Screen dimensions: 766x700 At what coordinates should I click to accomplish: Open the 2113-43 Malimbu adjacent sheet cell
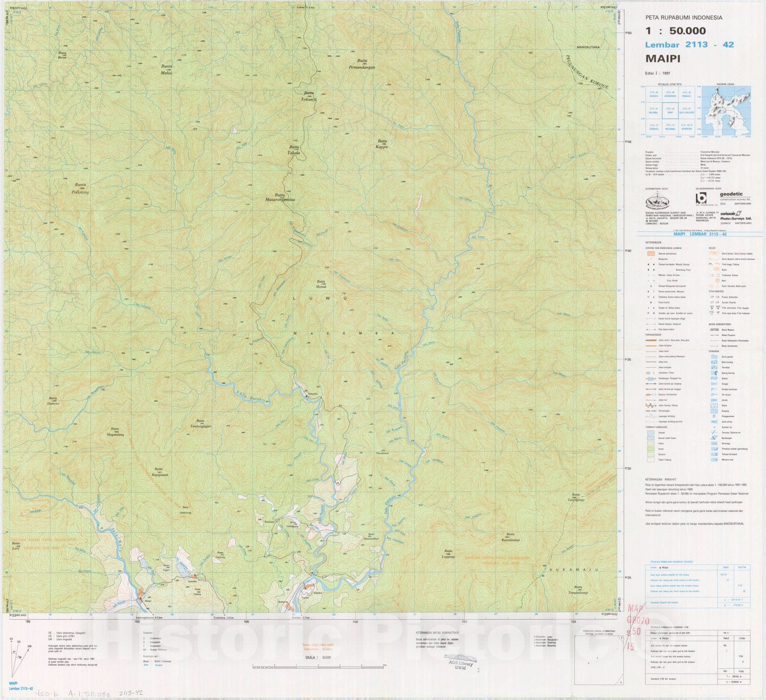pyautogui.click(x=653, y=110)
